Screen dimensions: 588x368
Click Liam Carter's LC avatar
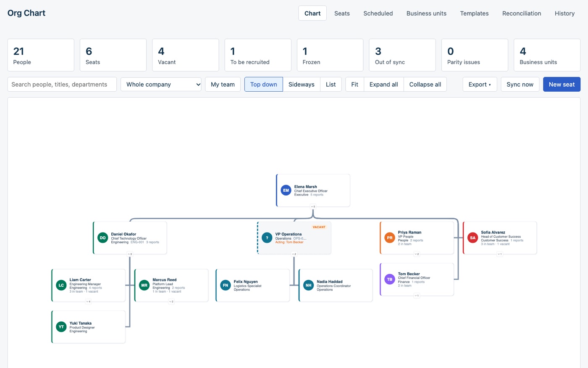tap(61, 285)
